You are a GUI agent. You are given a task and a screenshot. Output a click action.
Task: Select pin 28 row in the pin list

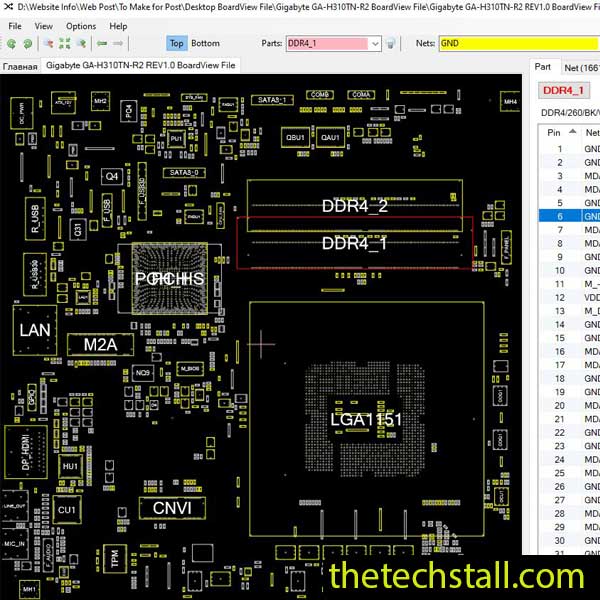(x=569, y=513)
